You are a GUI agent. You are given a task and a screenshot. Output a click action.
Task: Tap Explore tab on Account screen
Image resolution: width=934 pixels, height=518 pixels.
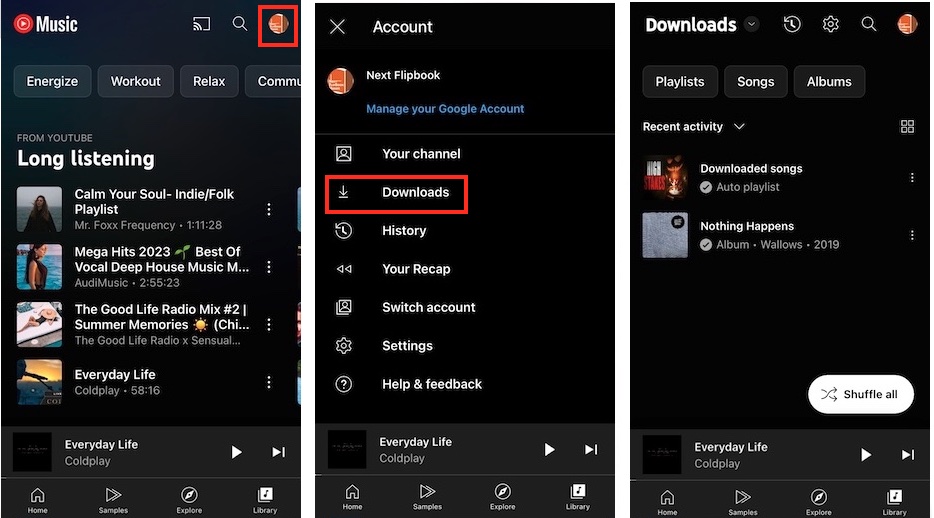point(503,497)
